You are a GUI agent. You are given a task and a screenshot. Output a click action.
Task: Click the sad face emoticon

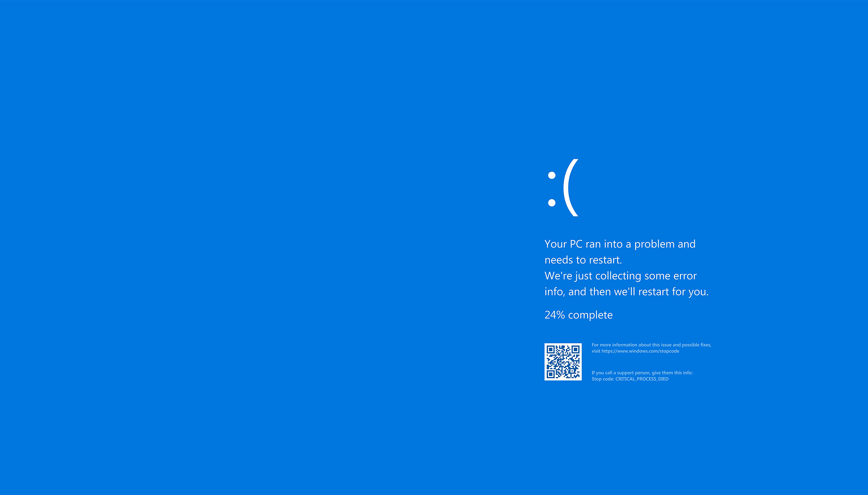coord(563,188)
